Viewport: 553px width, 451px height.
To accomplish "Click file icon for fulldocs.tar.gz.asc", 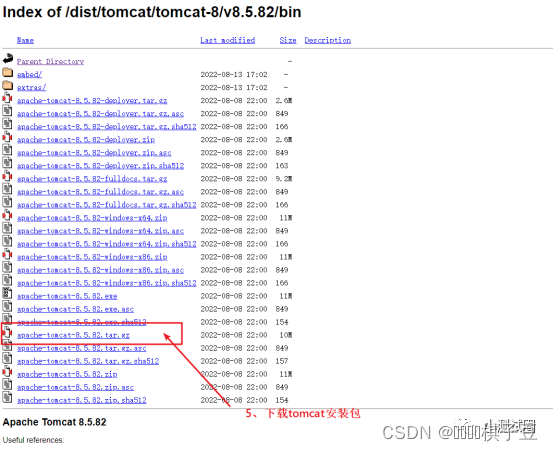I will [x=7, y=189].
